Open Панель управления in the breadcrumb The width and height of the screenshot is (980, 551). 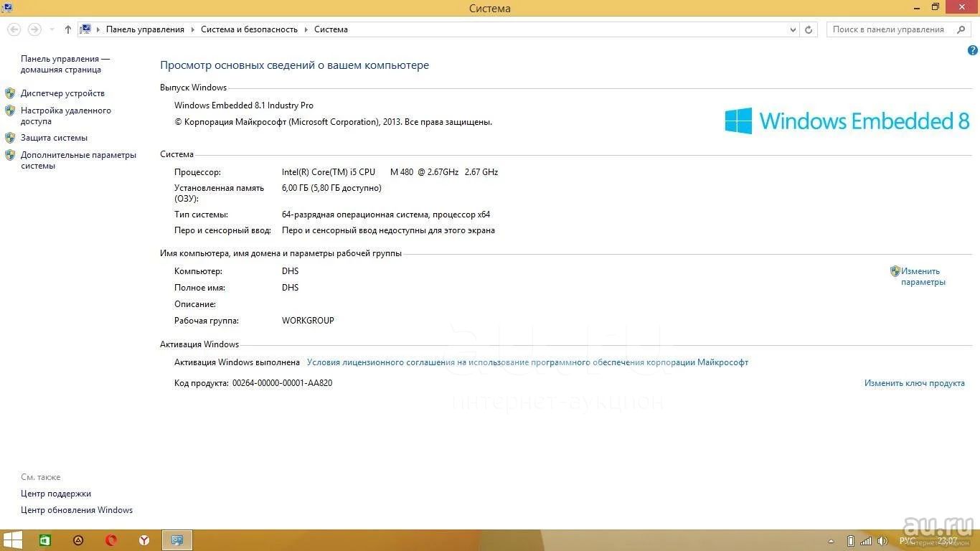tap(145, 29)
